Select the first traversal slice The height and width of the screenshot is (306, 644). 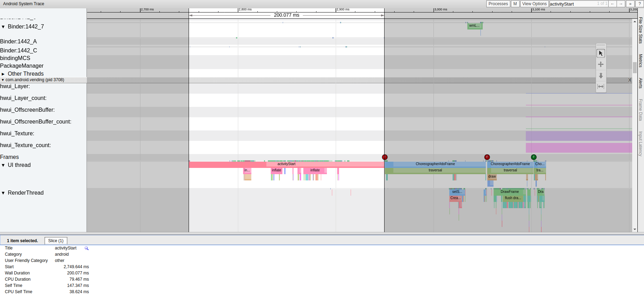click(x=435, y=170)
